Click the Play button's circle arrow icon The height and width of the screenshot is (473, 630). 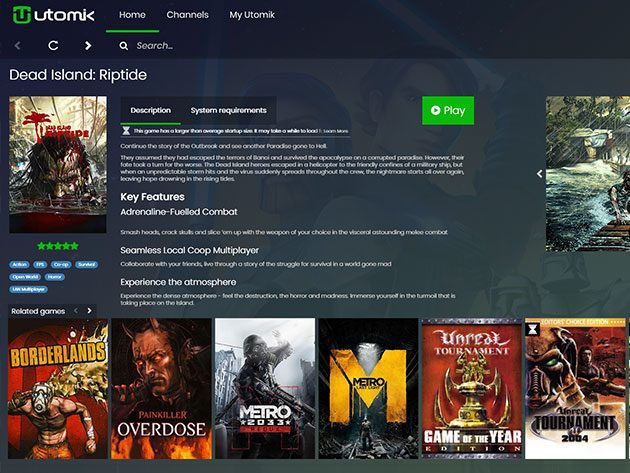pos(436,110)
